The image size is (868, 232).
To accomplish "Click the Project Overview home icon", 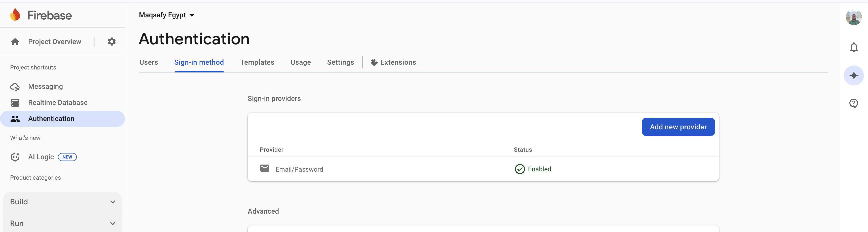I will (15, 42).
